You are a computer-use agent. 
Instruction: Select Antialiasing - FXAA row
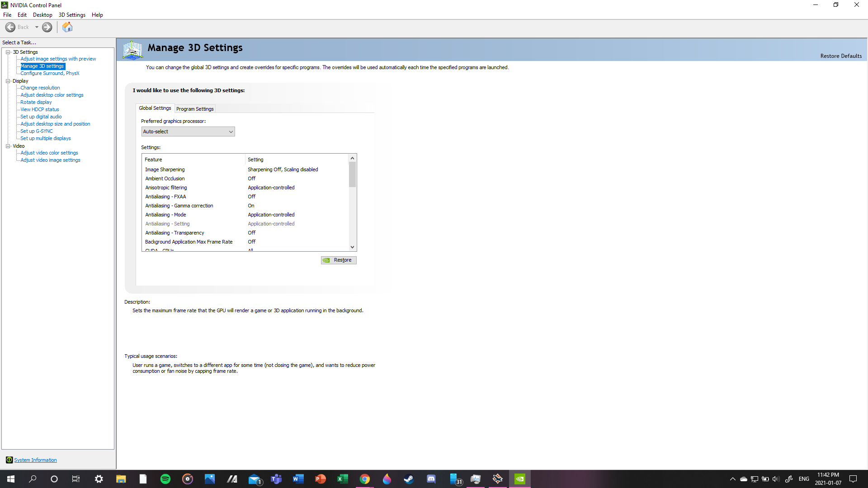pyautogui.click(x=245, y=197)
